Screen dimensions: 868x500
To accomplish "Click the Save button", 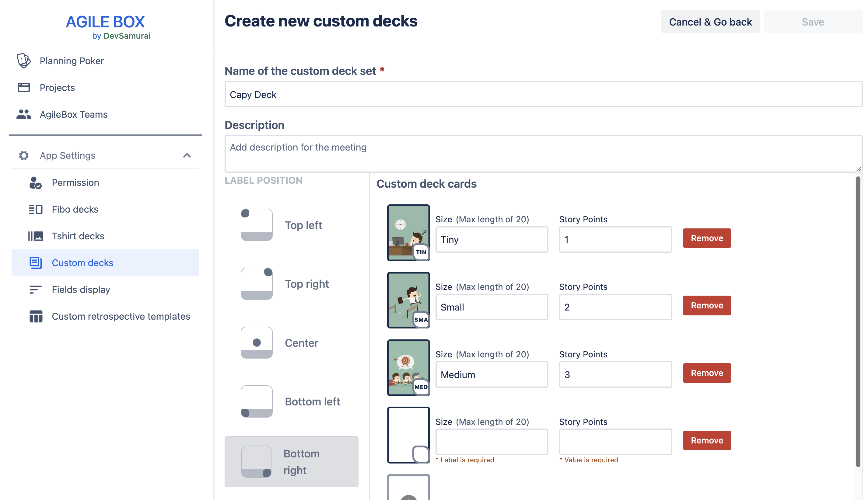I will (x=813, y=22).
